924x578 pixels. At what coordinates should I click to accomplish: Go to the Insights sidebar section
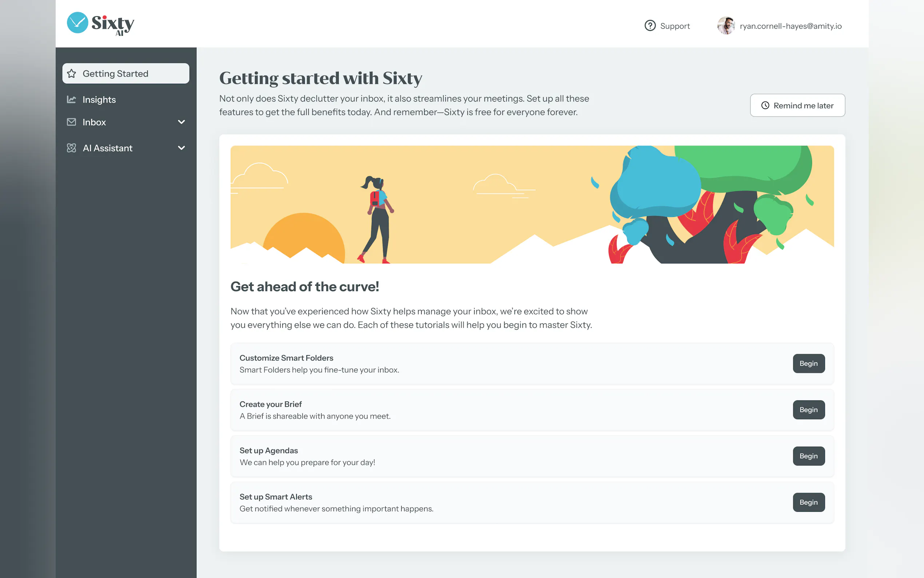point(99,99)
